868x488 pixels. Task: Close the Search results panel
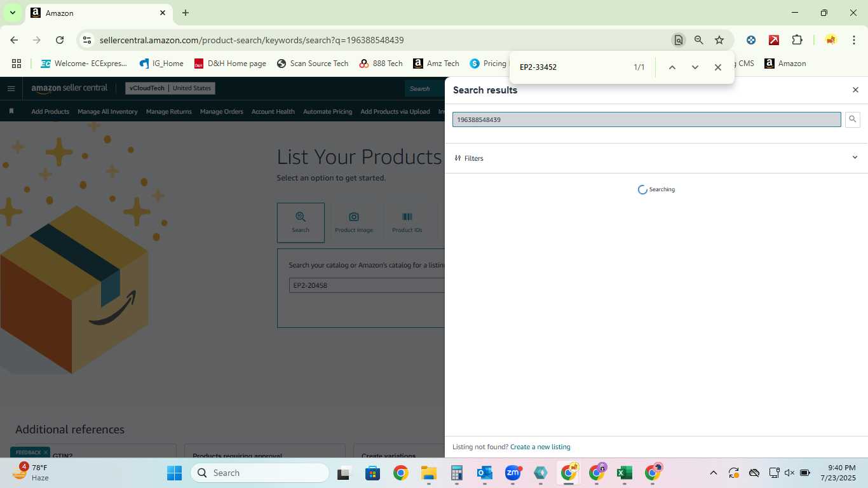pos(855,90)
